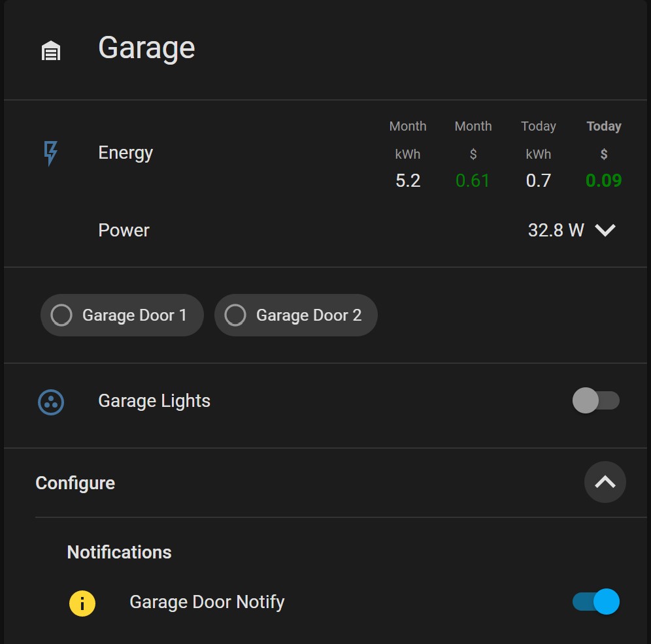Viewport: 651px width, 644px height.
Task: Click the yellow info icon for Garage Door Notify
Action: pos(82,603)
